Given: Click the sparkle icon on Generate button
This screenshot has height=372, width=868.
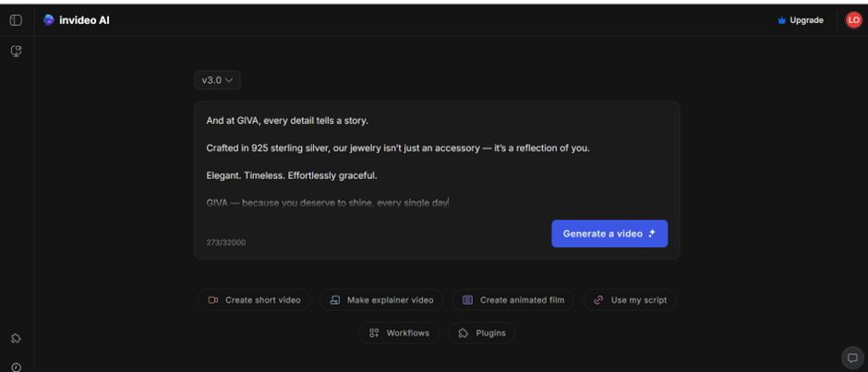Looking at the screenshot, I should [652, 234].
